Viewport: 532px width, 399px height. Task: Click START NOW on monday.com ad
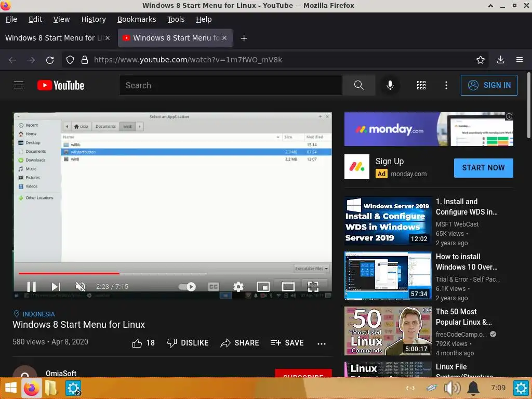(x=484, y=168)
